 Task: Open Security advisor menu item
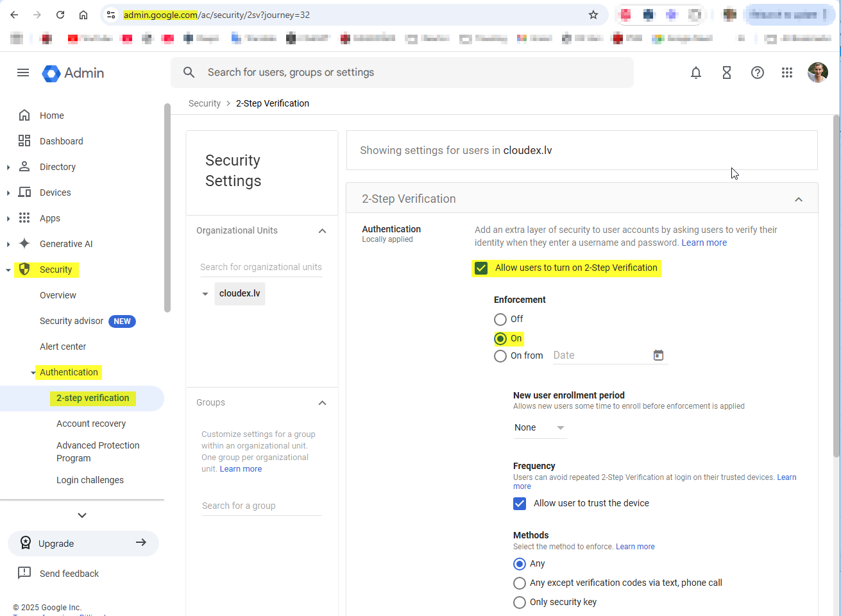[x=71, y=321]
